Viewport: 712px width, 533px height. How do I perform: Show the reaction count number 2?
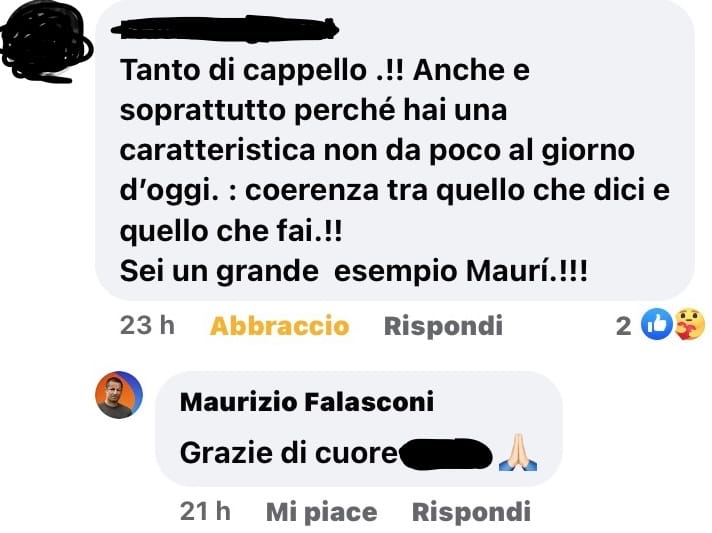(623, 326)
